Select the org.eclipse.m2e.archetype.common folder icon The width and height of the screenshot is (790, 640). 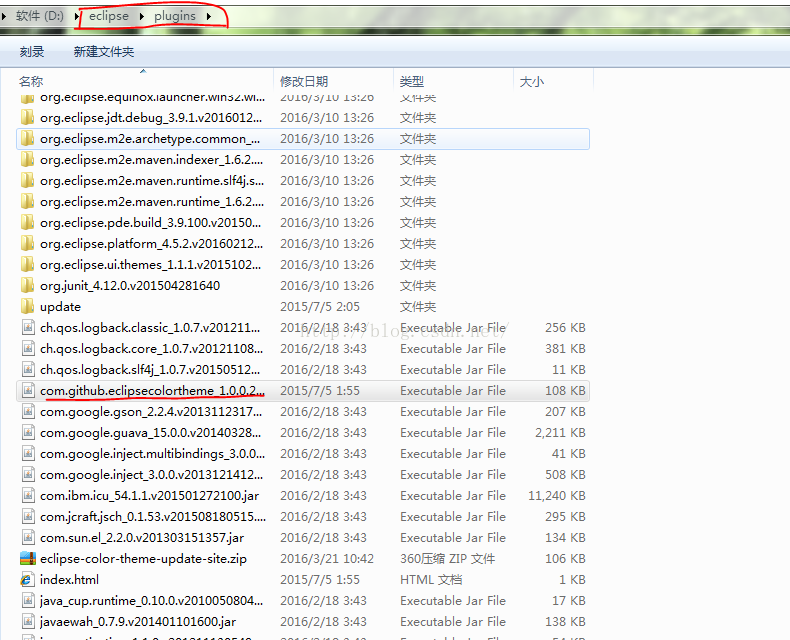[28, 139]
